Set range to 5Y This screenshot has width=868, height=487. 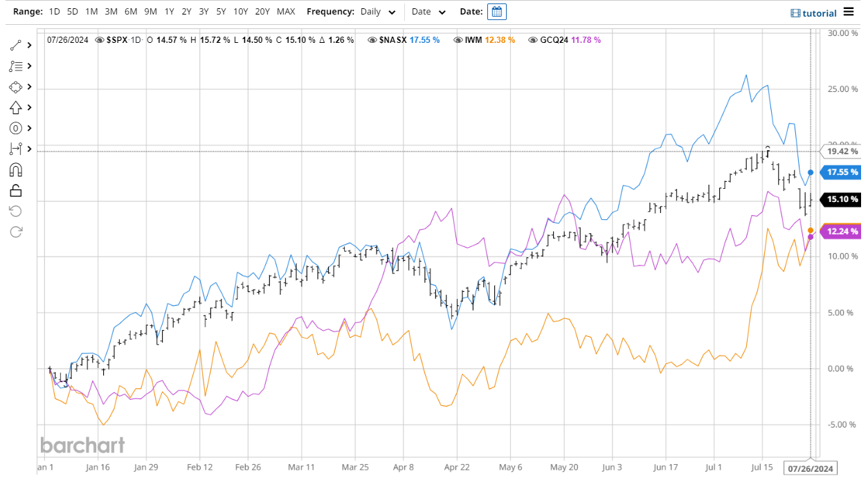(221, 12)
